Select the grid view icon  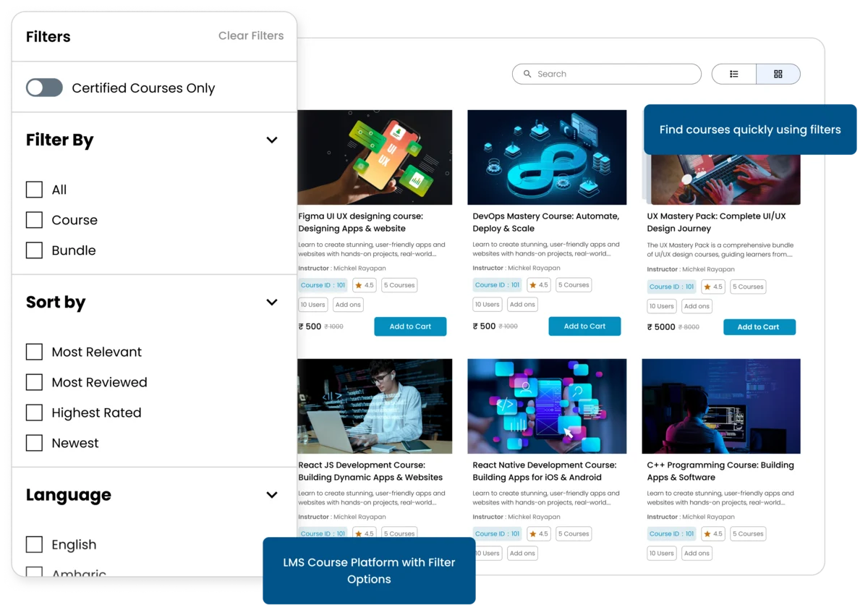coord(778,74)
